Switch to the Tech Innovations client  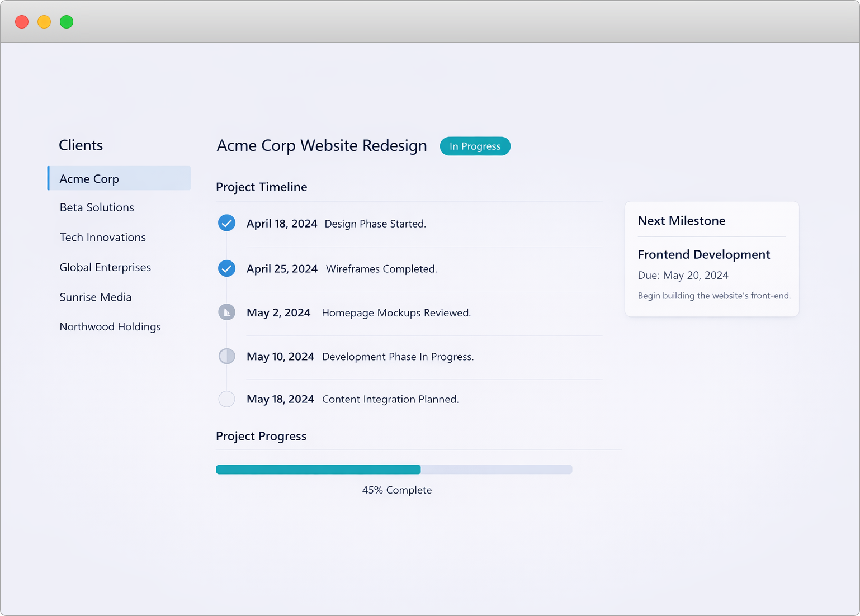pyautogui.click(x=102, y=238)
